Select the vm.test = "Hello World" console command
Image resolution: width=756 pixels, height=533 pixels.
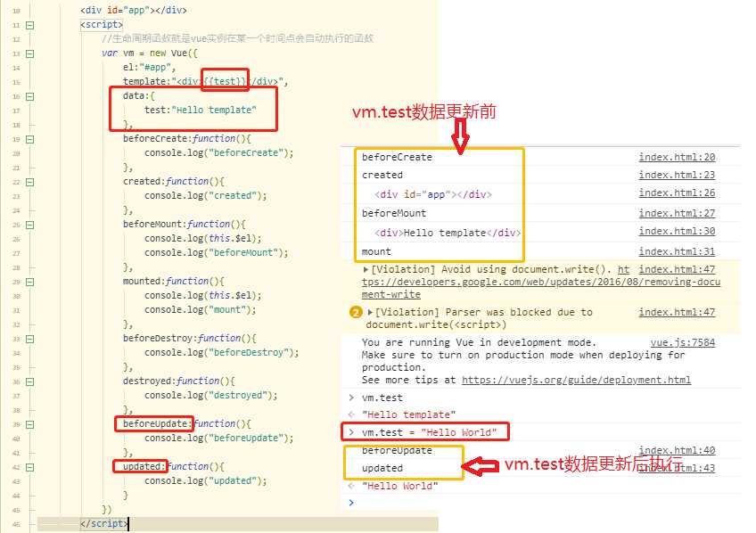[x=429, y=432]
